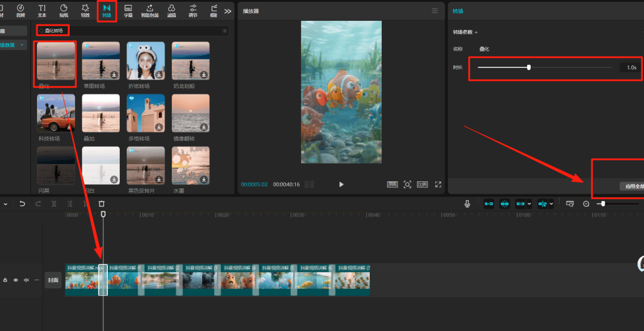644x331 pixels.
Task: Open the timeline preview settings icon
Action: (x=569, y=203)
